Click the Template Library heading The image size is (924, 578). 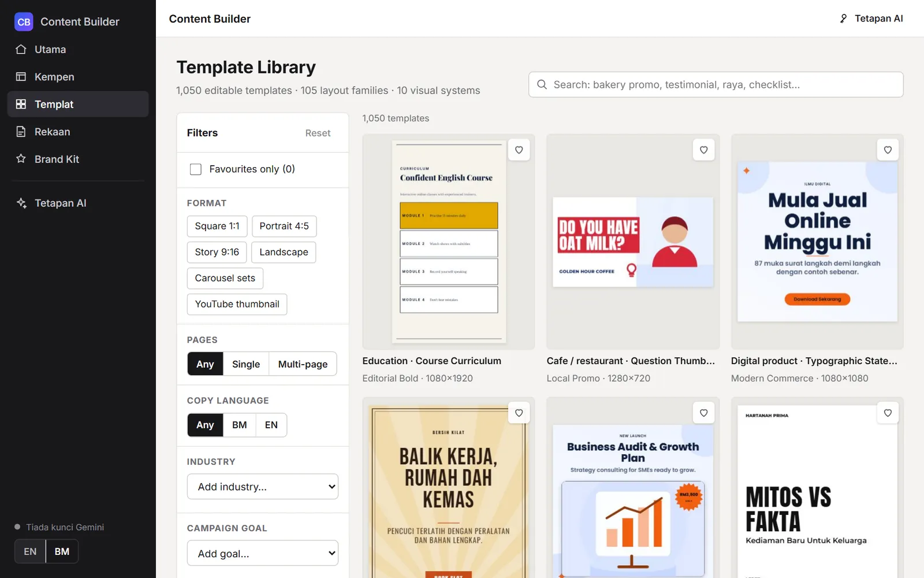point(246,67)
